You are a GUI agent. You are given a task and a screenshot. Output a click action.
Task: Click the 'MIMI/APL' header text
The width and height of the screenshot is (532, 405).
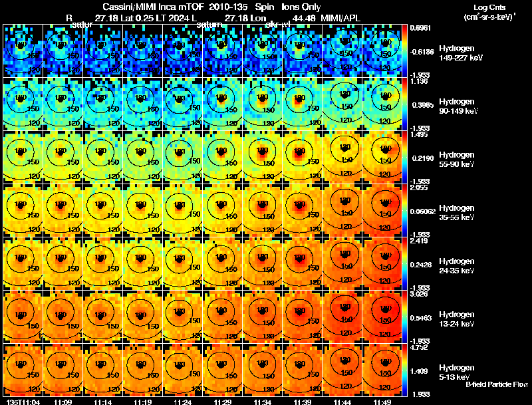click(340, 19)
